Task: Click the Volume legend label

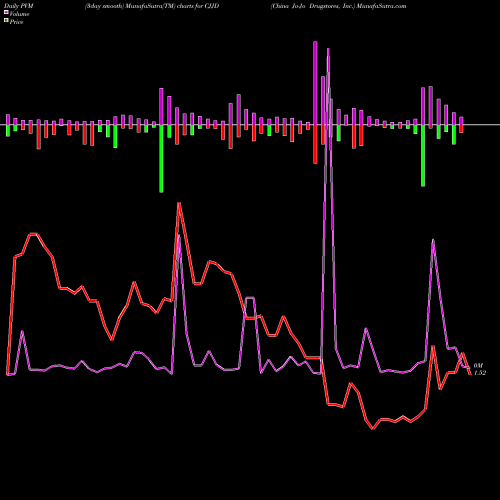Action: [19, 14]
